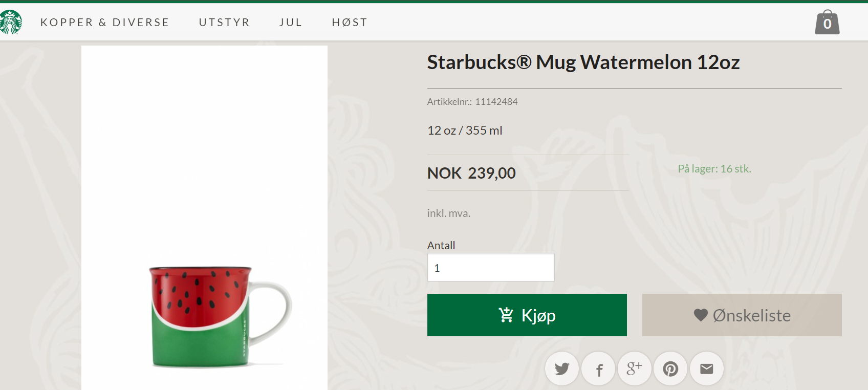Screen dimensions: 868x390
Task: Click the watermelon mug product image
Action: coord(215,315)
